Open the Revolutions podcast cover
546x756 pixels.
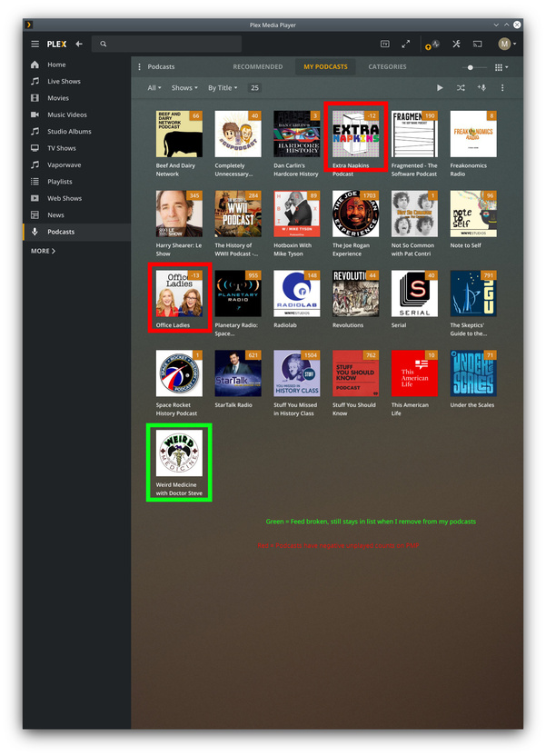pos(355,293)
